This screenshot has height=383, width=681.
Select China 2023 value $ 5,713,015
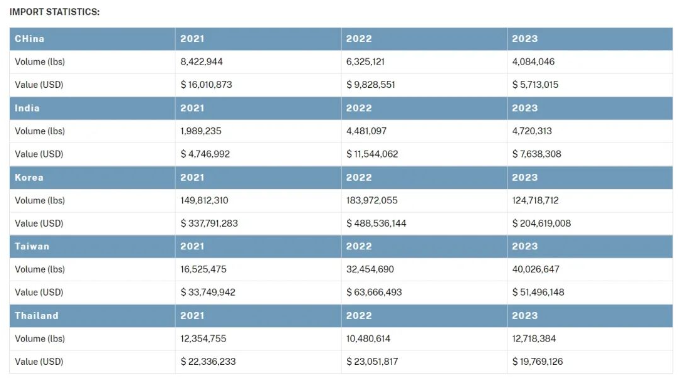[x=535, y=85]
